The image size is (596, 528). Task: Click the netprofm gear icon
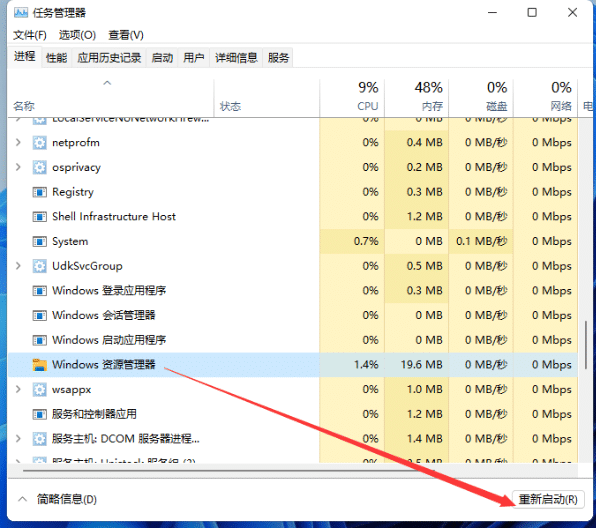[40, 143]
